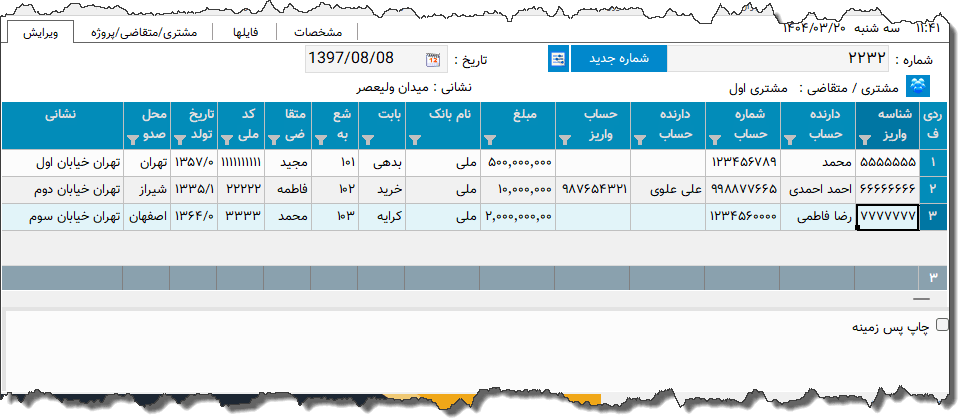Click national code cell ۲۲۲۲۲
Viewport: 958px width, 418px height.
point(241,189)
